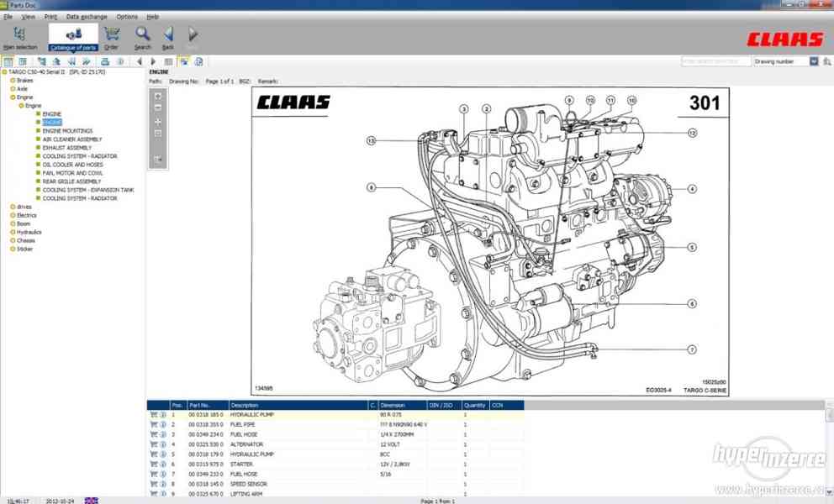Sort by Dimension column header
The height and width of the screenshot is (504, 834).
pos(403,405)
